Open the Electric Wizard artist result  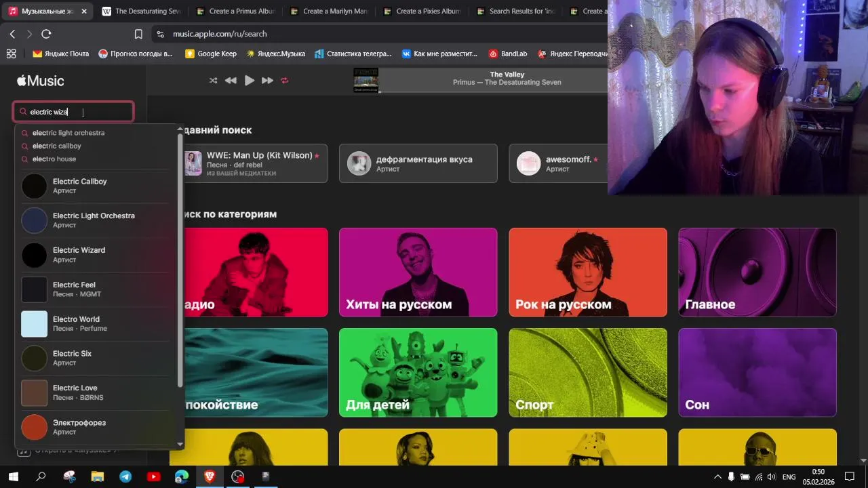tap(95, 255)
